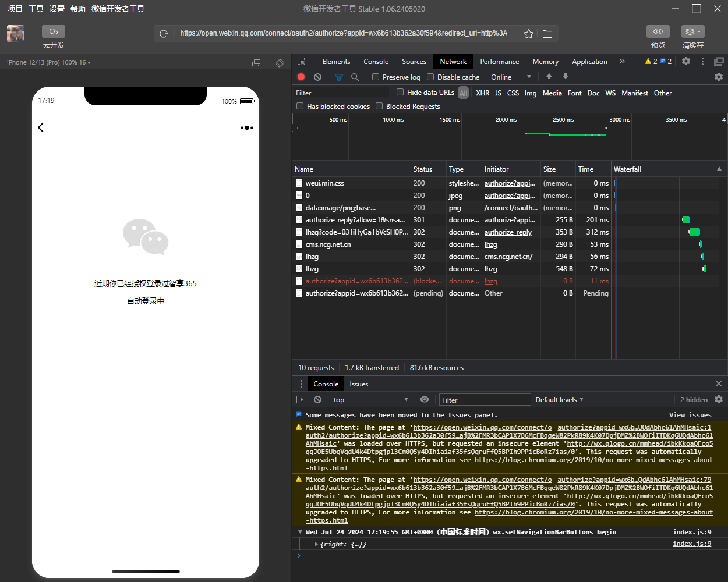Image resolution: width=728 pixels, height=582 pixels.
Task: Open the index.js:9 source link on the timestamp row
Action: click(x=692, y=532)
